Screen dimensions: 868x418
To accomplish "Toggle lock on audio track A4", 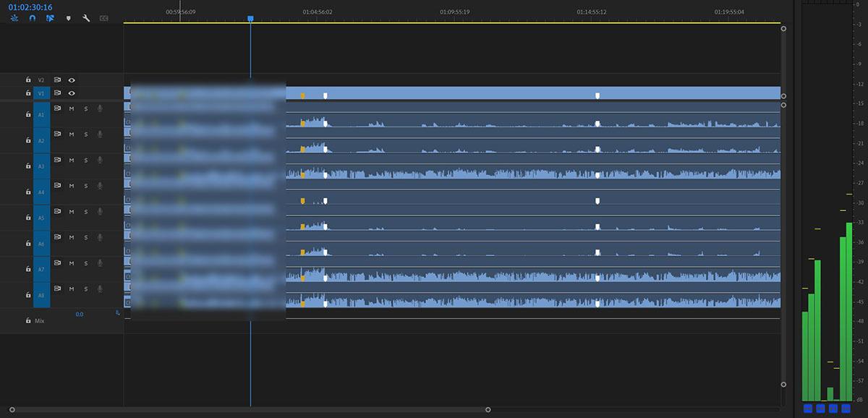I will point(28,192).
